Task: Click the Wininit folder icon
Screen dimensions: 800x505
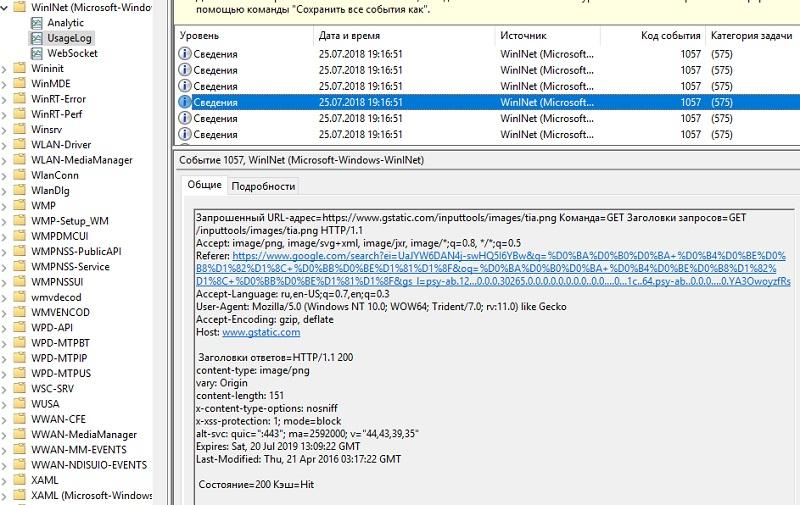Action: [19, 68]
